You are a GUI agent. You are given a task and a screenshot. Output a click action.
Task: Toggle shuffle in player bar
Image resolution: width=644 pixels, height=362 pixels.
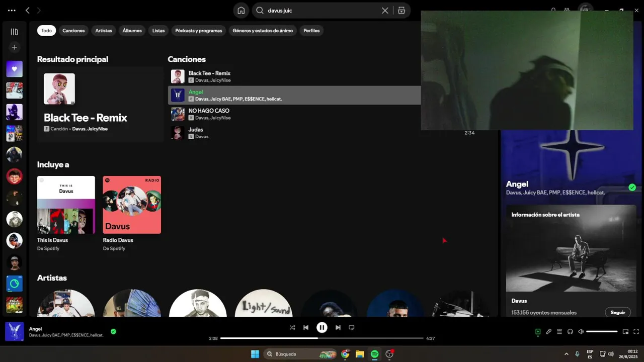[x=292, y=327]
